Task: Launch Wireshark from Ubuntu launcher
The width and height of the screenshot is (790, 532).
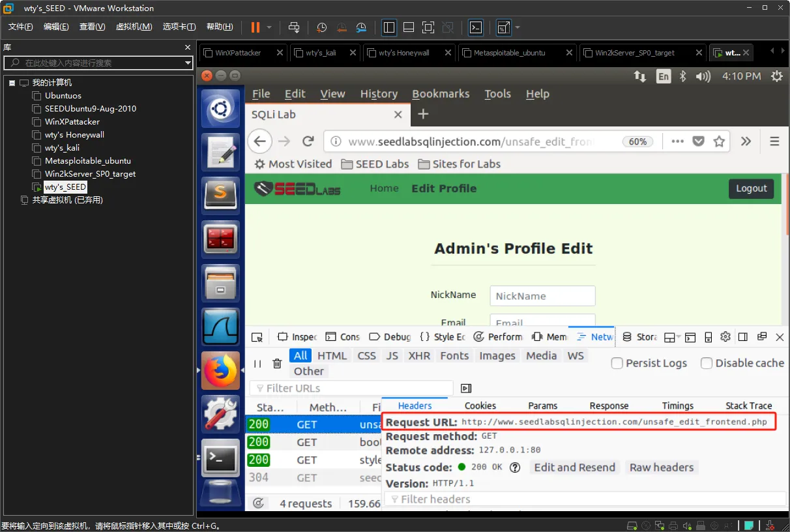Action: click(x=220, y=327)
